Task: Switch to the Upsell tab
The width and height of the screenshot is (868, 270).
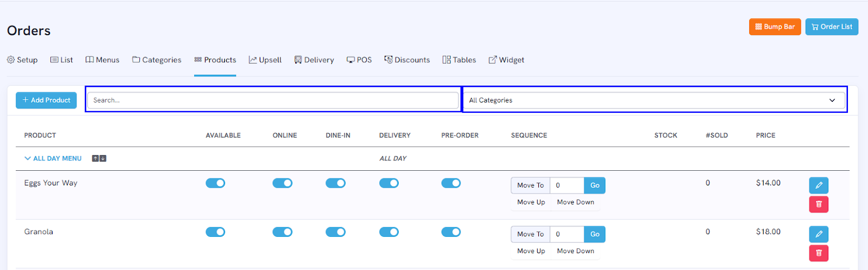Action: point(265,60)
